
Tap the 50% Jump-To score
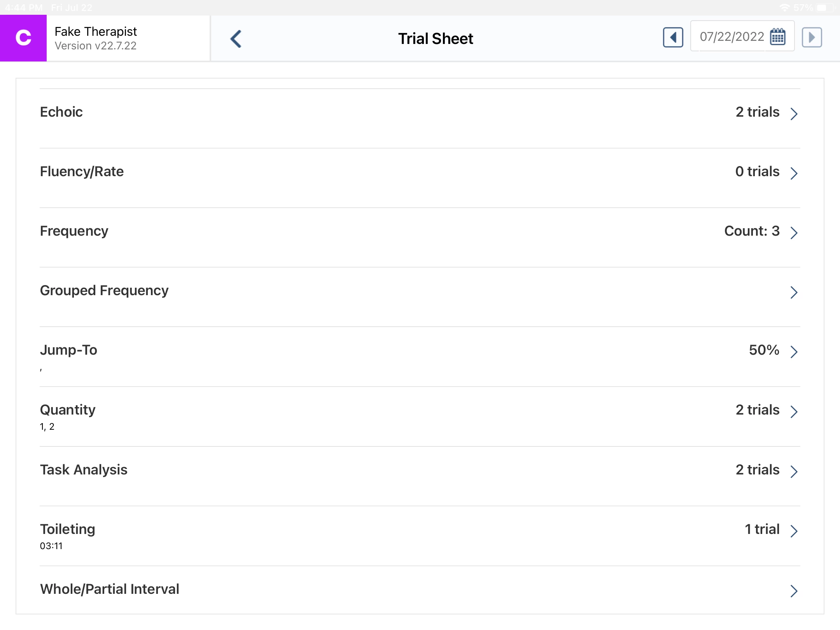[764, 350]
